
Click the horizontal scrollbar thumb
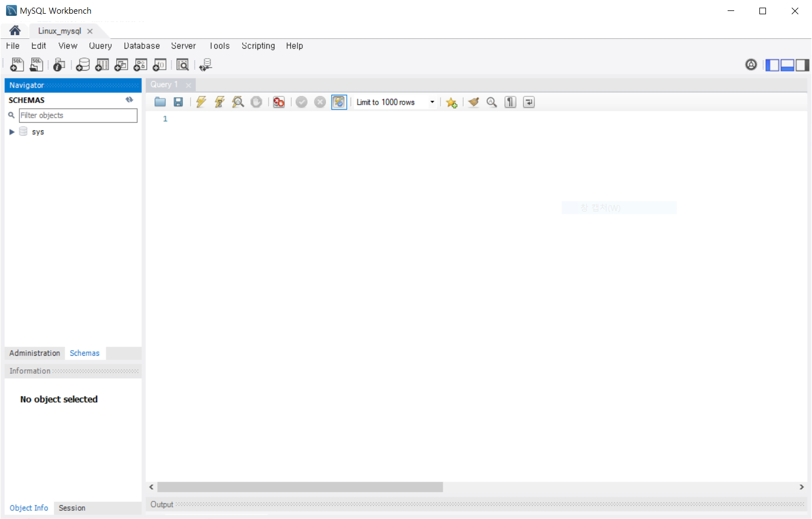coord(300,487)
